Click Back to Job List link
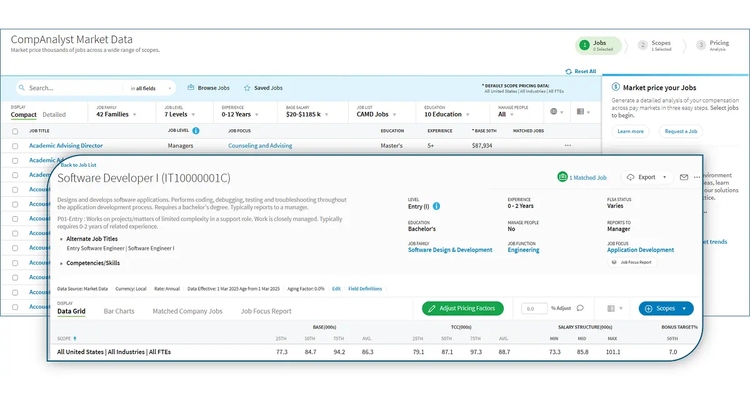Image resolution: width=750 pixels, height=406 pixels. (x=78, y=165)
